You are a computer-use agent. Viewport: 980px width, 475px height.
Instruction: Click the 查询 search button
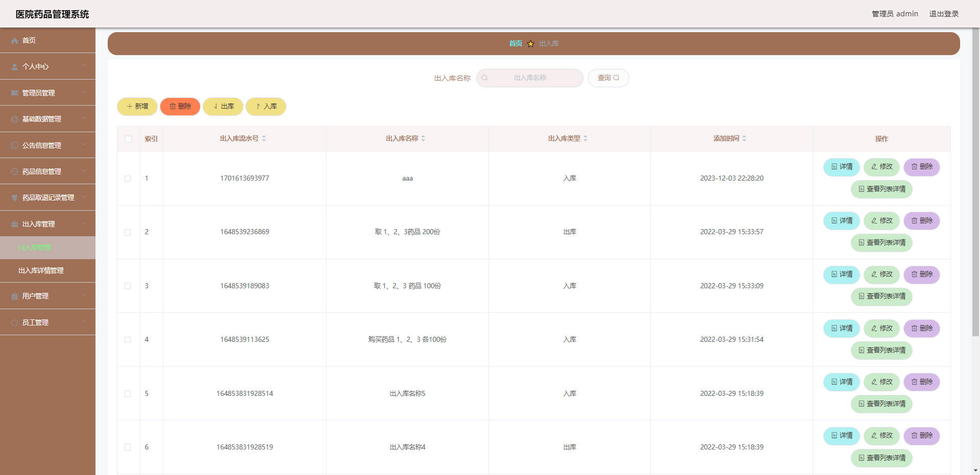pos(608,78)
